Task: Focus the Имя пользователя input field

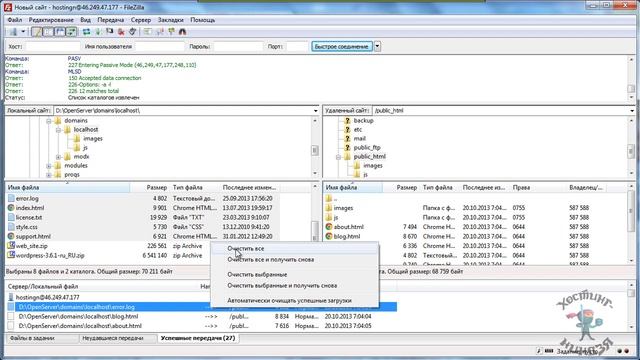Action: pos(160,47)
